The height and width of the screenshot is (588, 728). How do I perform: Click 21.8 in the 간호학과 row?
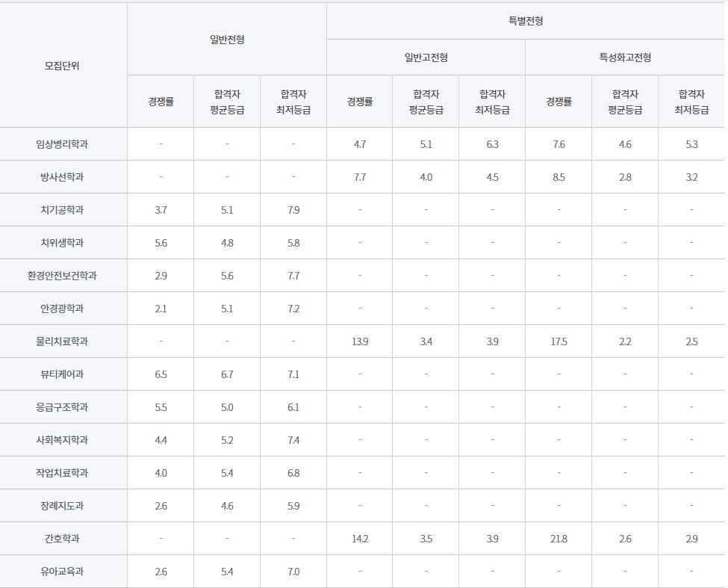(559, 539)
